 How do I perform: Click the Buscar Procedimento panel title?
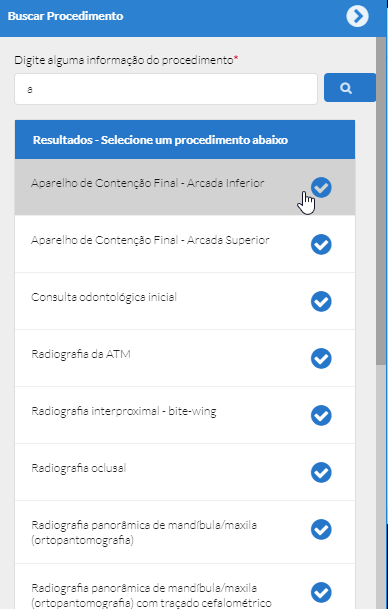[65, 16]
